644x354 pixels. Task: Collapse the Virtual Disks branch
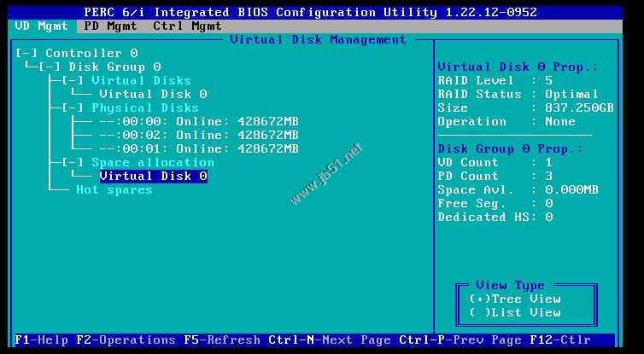[73, 80]
